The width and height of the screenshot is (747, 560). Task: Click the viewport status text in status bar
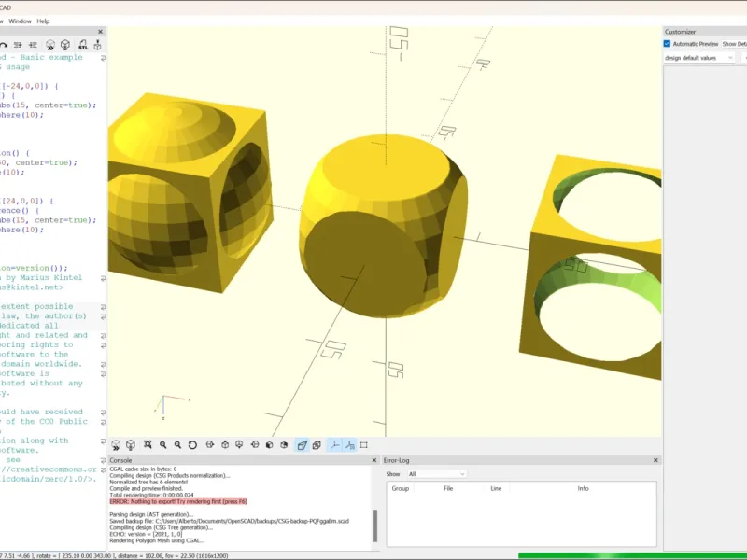pyautogui.click(x=114, y=555)
